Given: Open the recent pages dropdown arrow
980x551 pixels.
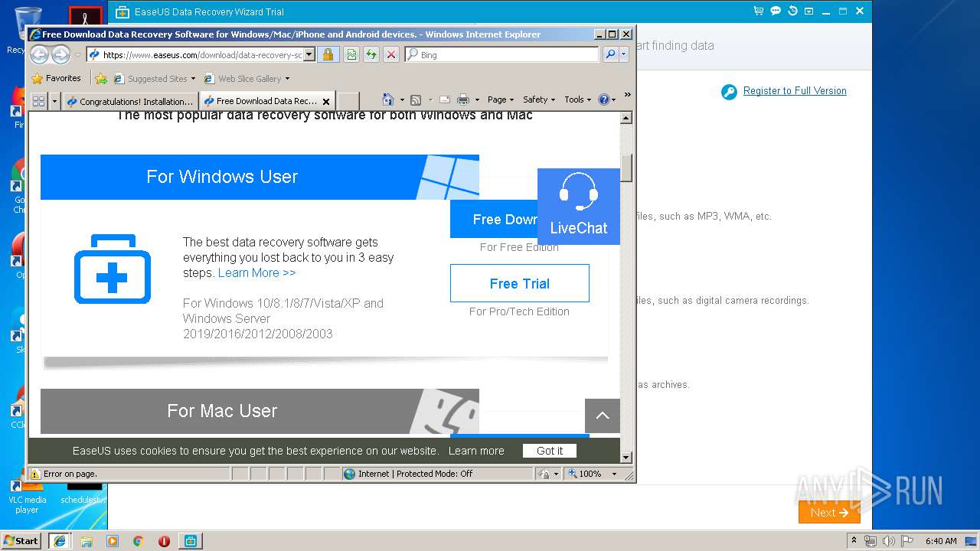Looking at the screenshot, I should [77, 55].
